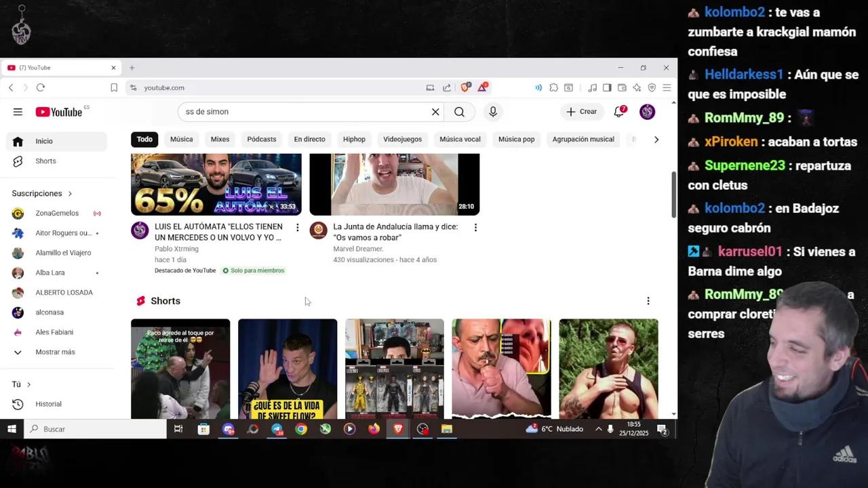Click the notifications bell on YouTube

pyautogui.click(x=618, y=112)
